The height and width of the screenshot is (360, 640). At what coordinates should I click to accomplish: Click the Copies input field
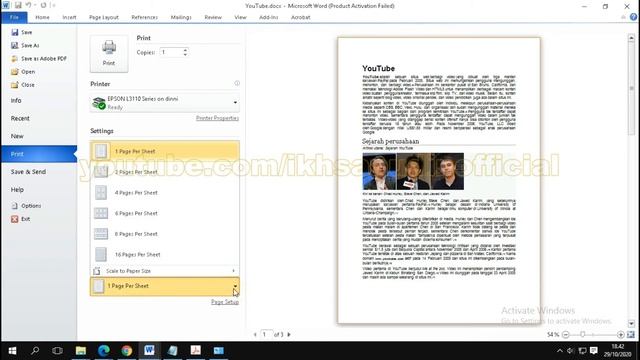point(171,52)
